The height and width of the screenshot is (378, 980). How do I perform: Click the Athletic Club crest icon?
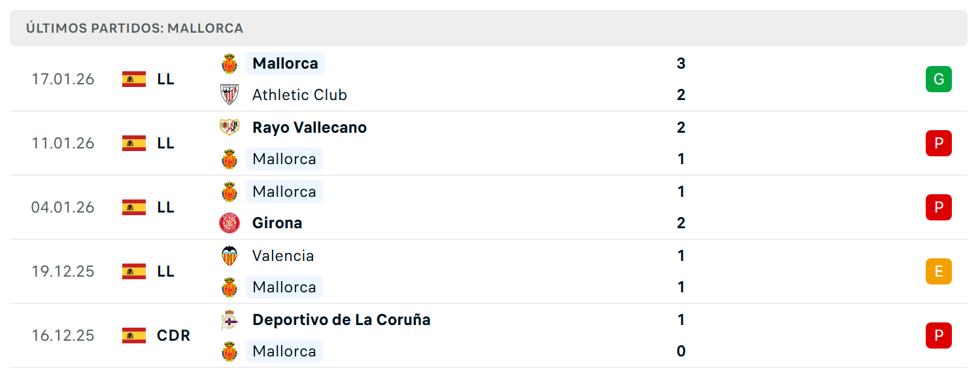click(229, 95)
